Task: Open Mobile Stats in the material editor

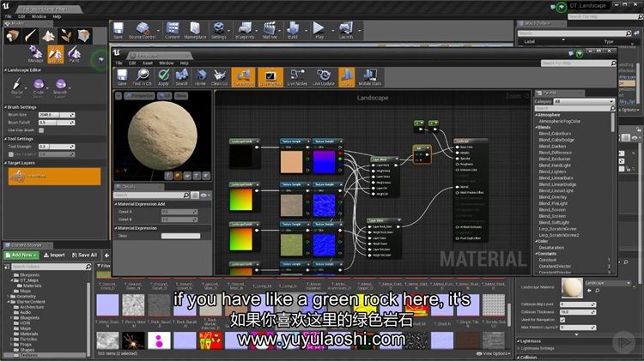Action: [x=370, y=77]
